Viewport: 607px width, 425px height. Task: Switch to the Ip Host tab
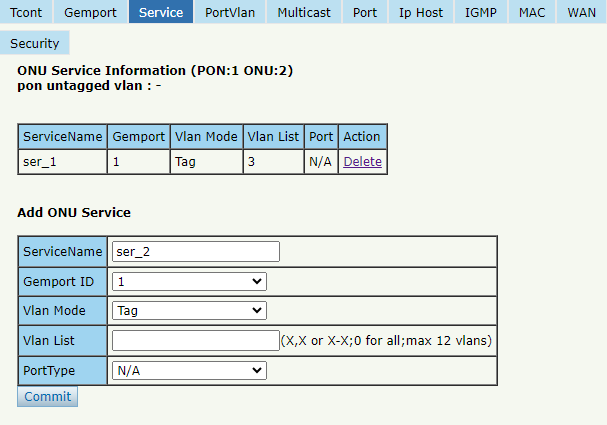click(x=421, y=12)
